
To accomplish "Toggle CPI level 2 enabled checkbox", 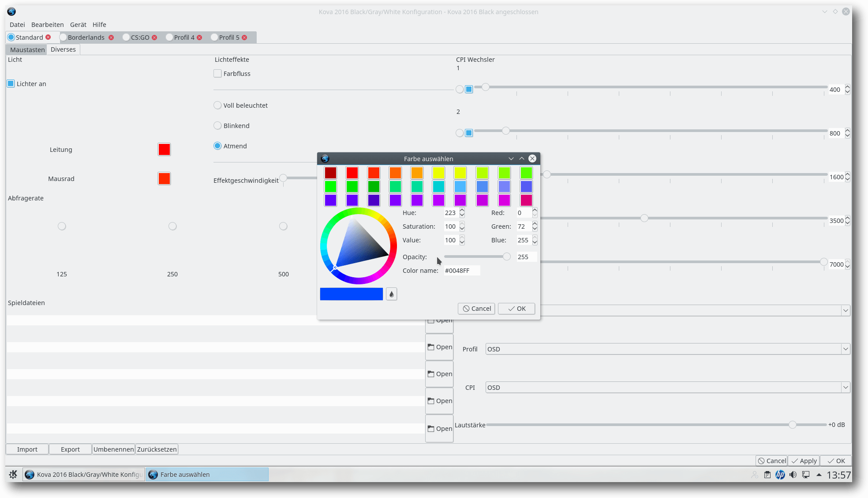I will 469,133.
